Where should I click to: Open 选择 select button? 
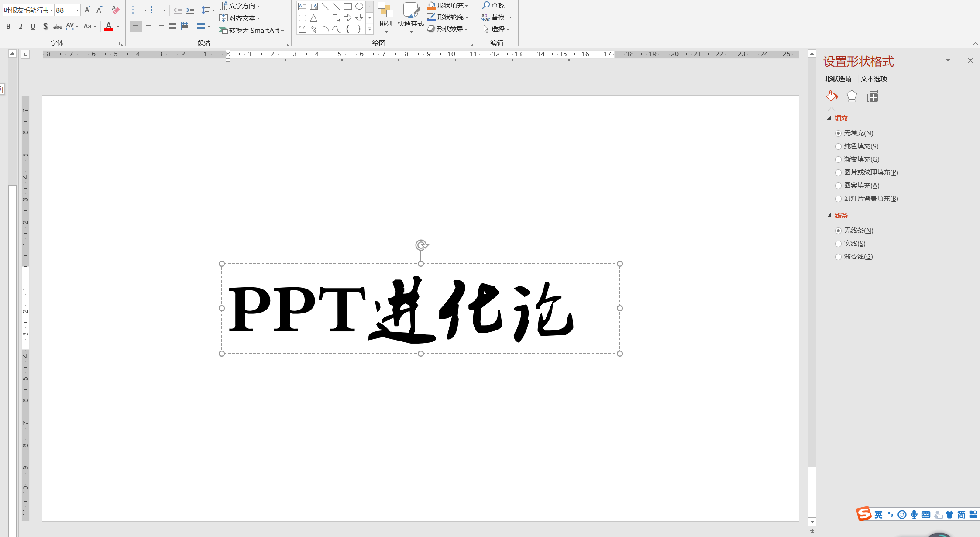click(x=496, y=29)
